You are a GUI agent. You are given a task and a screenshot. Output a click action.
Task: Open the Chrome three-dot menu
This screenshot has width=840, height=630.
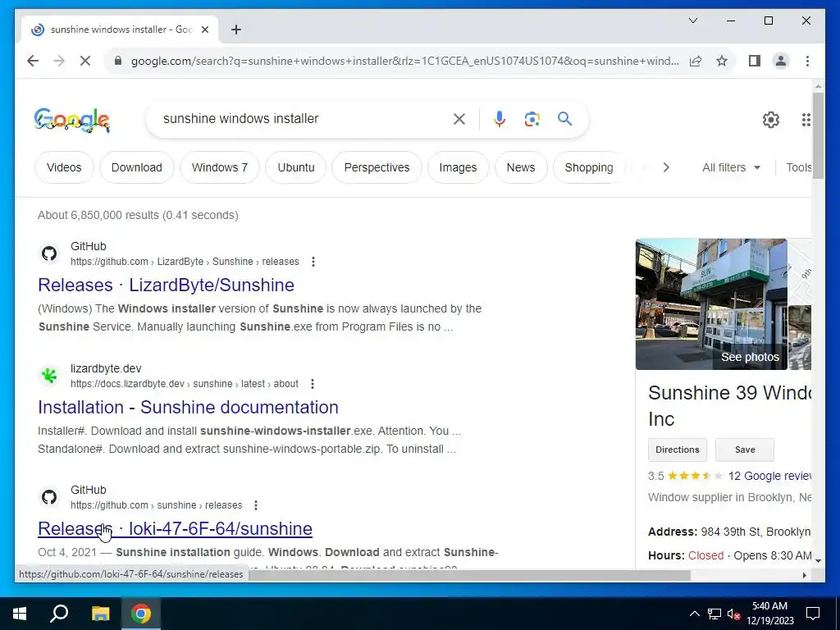pos(807,61)
